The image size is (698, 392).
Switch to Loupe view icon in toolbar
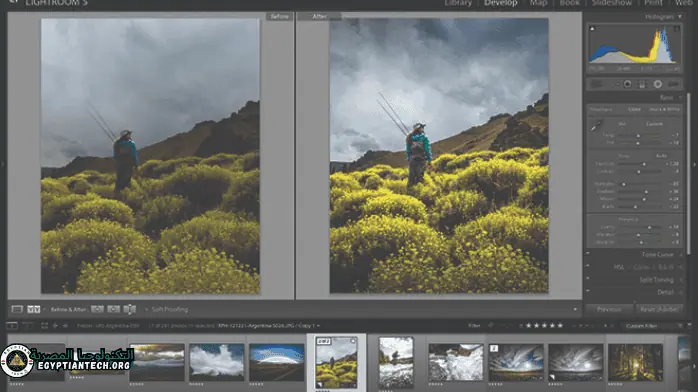[17, 309]
